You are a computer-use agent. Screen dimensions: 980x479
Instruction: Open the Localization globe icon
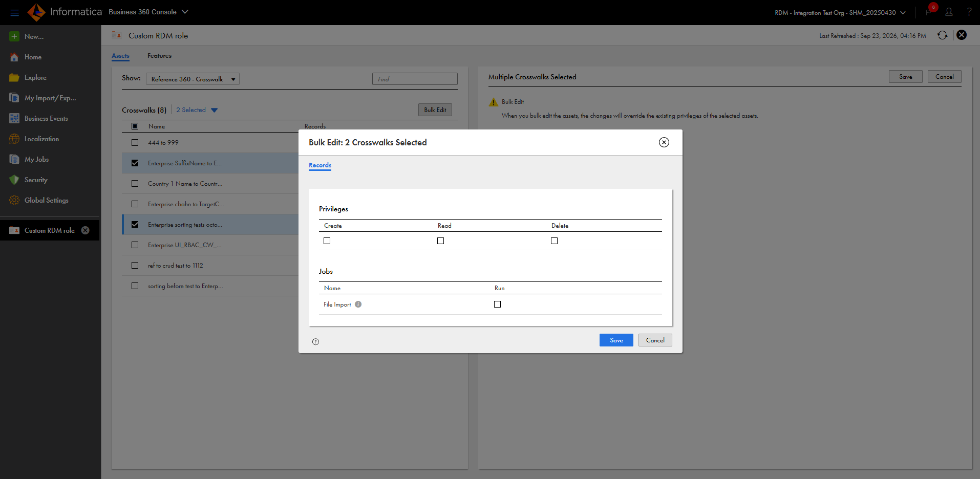14,139
